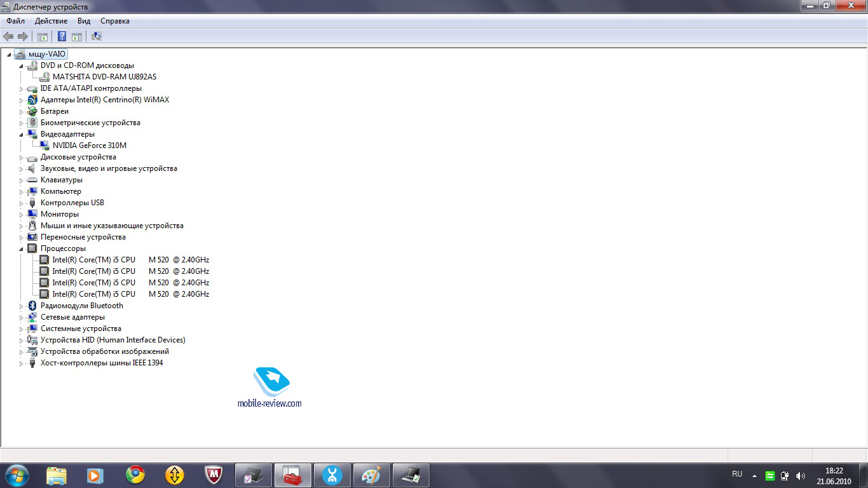Expand Устройства HID category
Viewport: 868px width, 488px height.
21,341
